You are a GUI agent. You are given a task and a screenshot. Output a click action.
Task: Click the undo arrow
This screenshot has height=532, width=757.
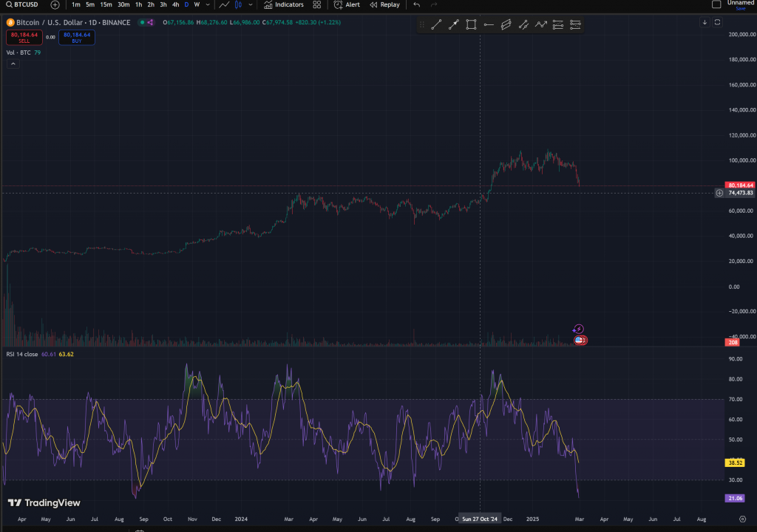[417, 4]
